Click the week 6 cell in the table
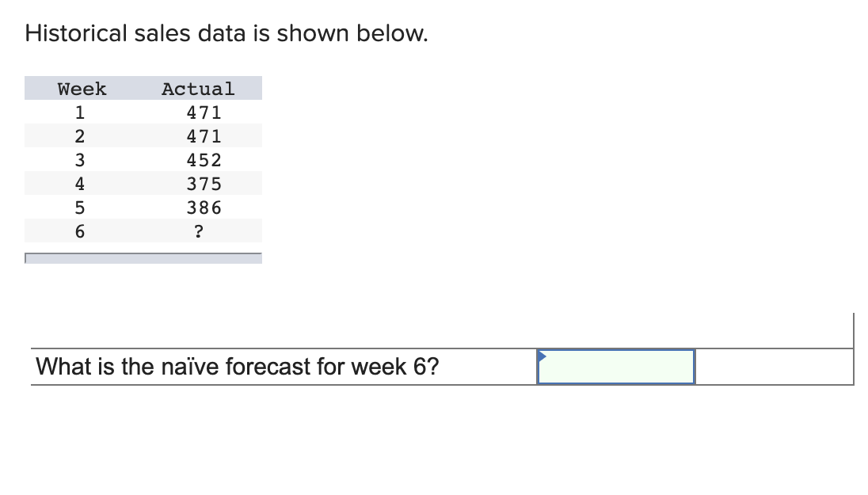The image size is (868, 495). [x=80, y=230]
